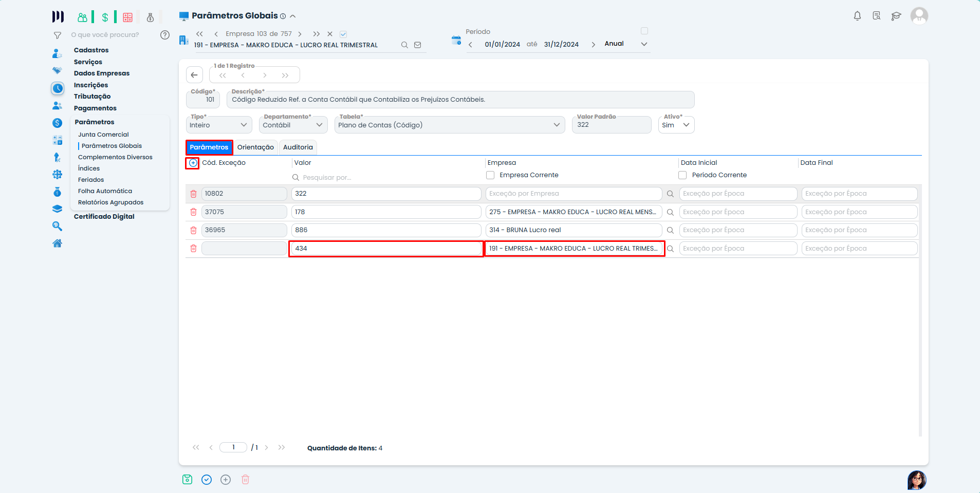Toggle the checkbox above the period selector
Viewport: 980px width, 493px height.
[x=644, y=31]
